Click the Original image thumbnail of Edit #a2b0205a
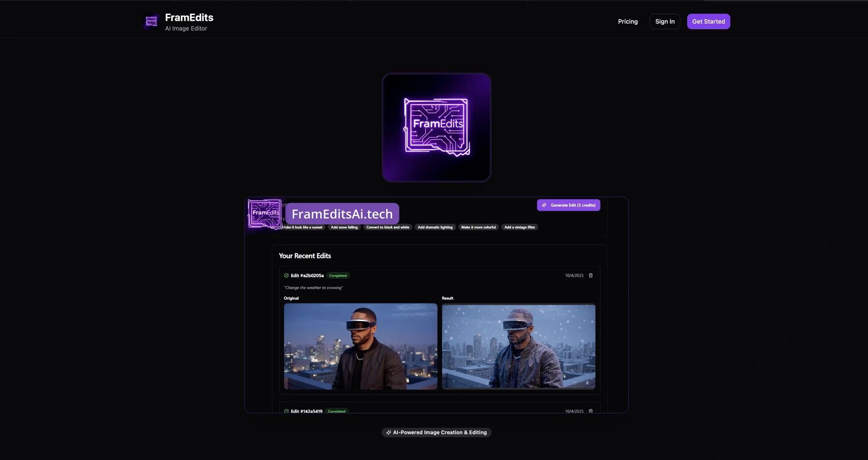The image size is (868, 460). coord(360,346)
